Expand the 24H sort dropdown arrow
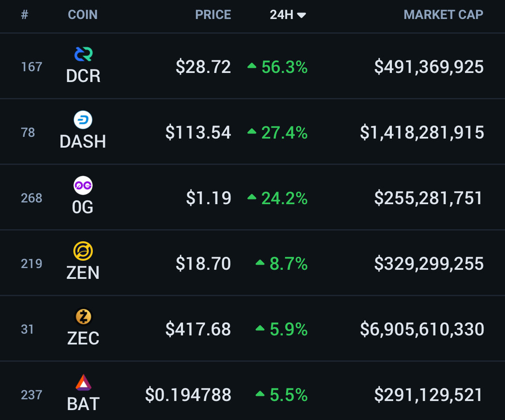The width and height of the screenshot is (505, 420). (302, 15)
